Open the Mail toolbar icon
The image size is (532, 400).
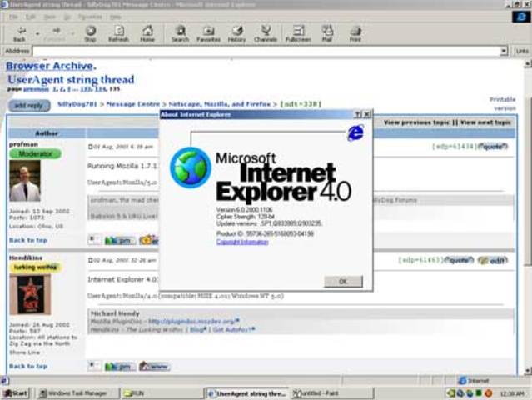tap(326, 34)
